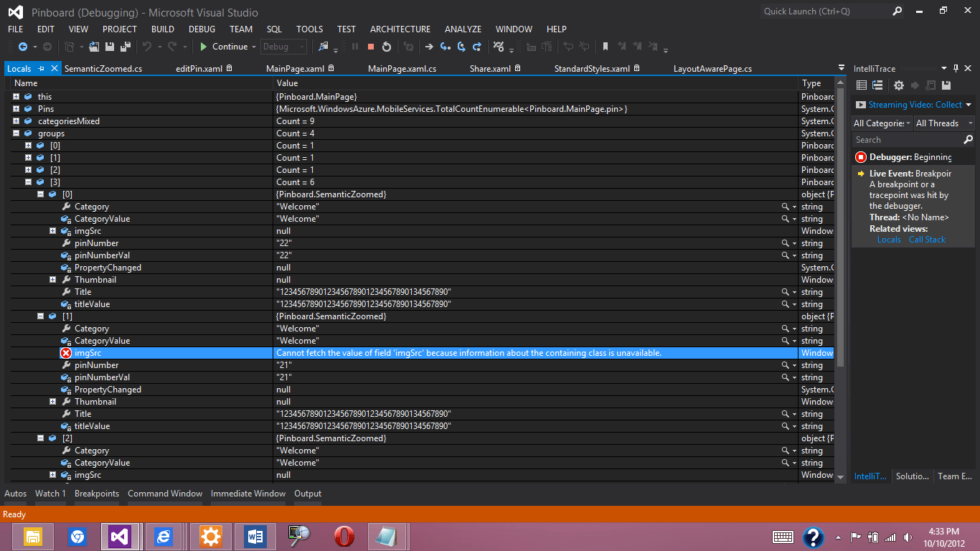Pin the Locals tab window
This screenshot has width=980, height=551.
pos(42,69)
